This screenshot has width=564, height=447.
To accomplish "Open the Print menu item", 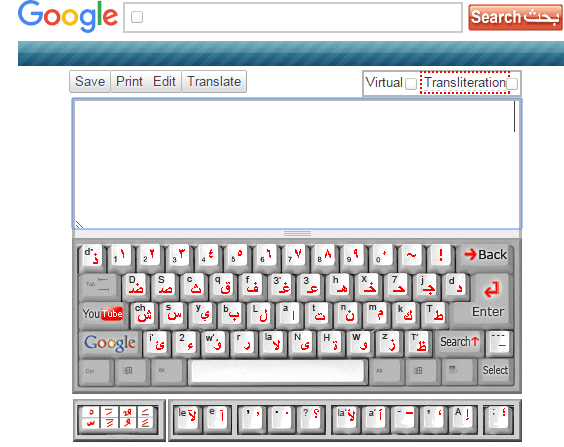I will (129, 82).
